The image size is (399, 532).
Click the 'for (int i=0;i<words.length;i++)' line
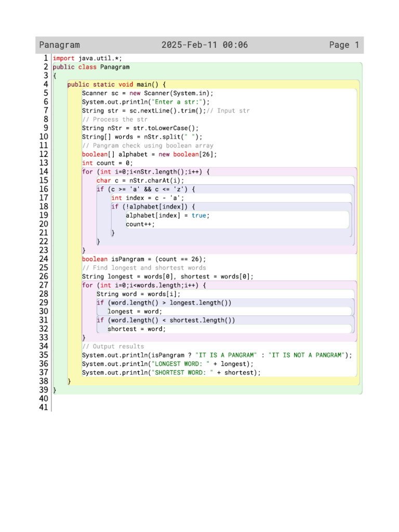click(144, 285)
